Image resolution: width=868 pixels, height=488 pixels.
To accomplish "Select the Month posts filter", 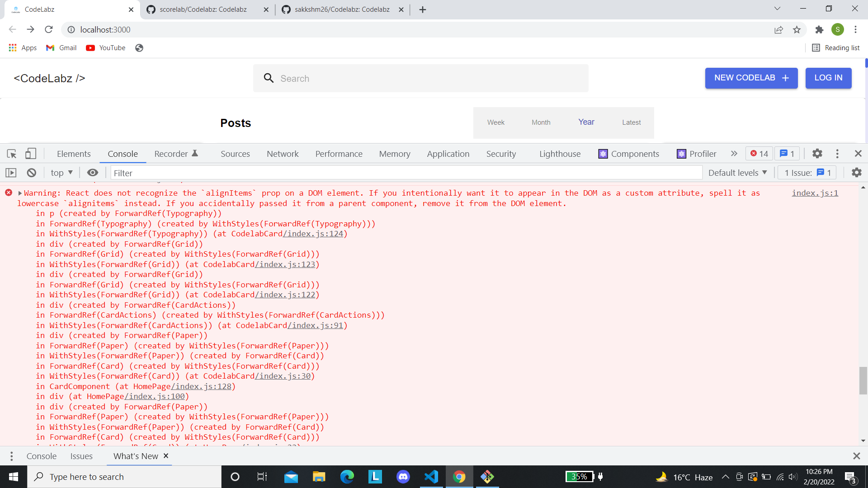I will coord(541,122).
